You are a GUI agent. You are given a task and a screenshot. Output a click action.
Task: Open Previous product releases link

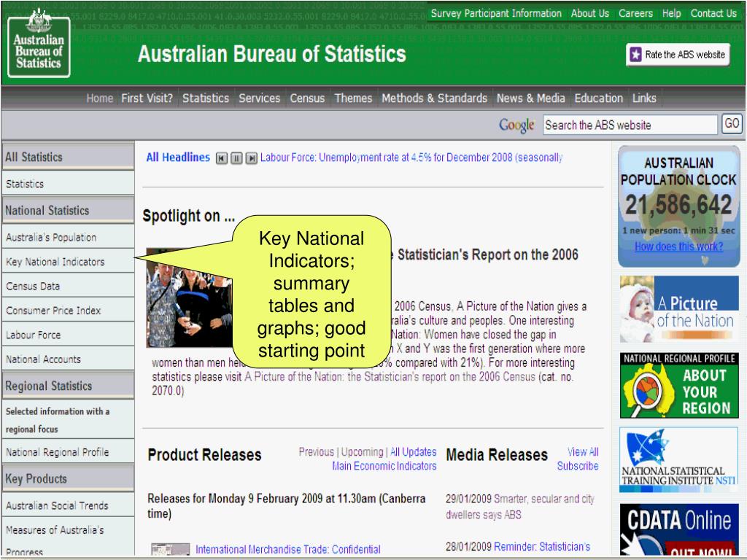317,451
